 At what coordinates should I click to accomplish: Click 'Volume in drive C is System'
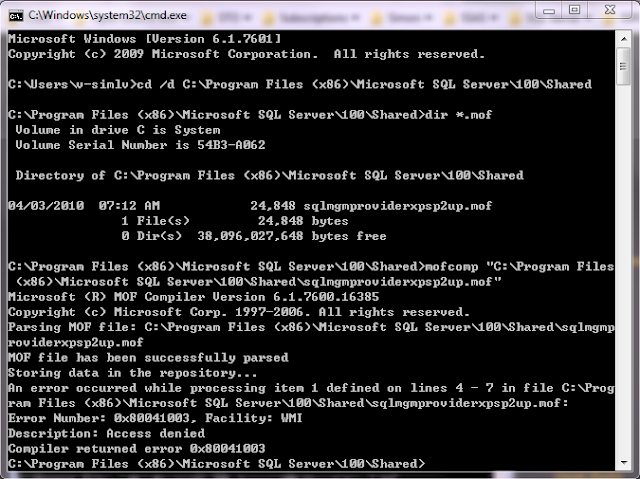(x=118, y=130)
